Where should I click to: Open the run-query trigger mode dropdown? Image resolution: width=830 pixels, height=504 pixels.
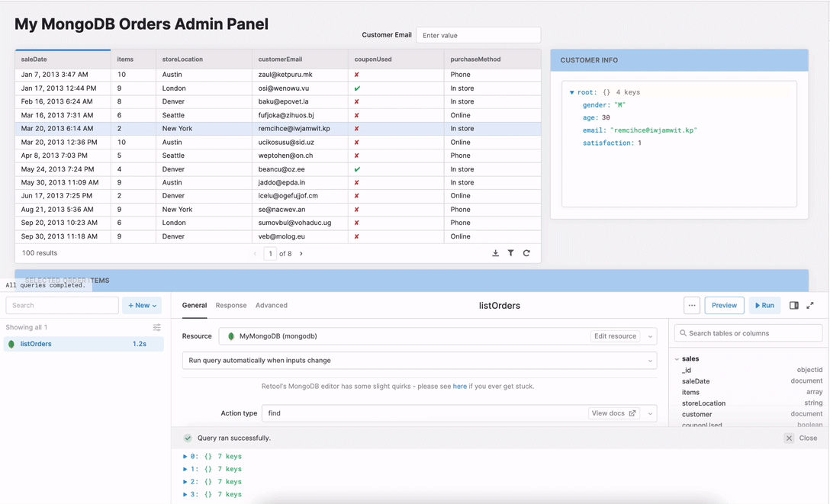[650, 361]
